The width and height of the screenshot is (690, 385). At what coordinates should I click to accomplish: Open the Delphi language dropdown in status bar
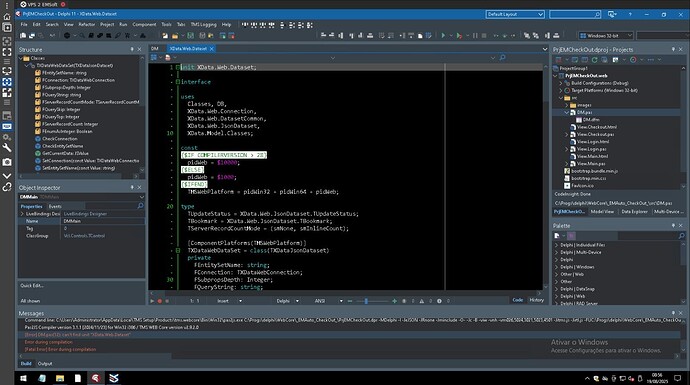297,301
